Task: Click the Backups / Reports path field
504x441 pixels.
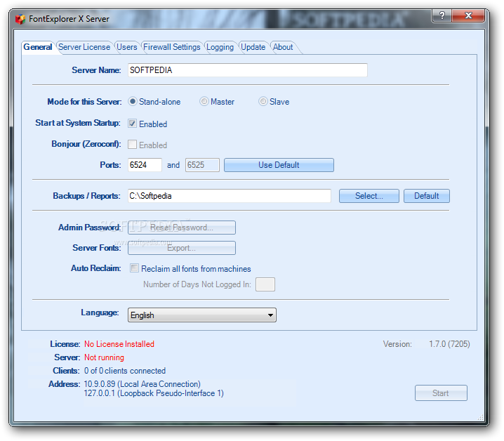Action: (229, 196)
